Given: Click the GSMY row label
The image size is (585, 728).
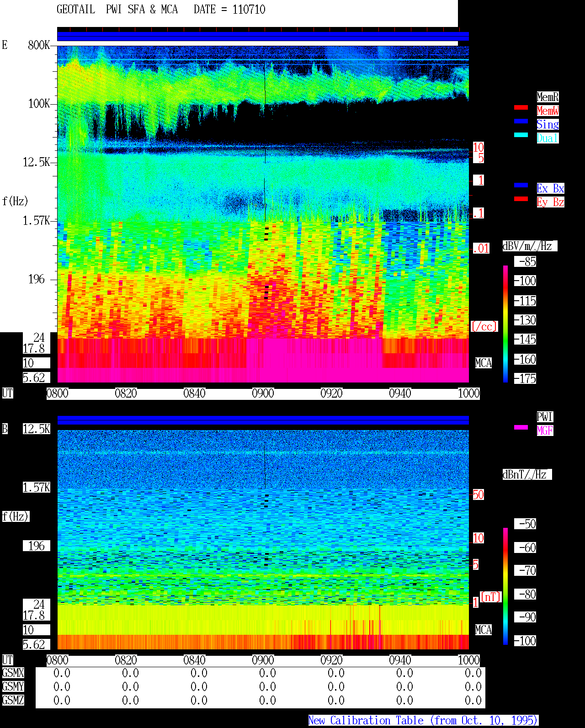Looking at the screenshot, I should (x=13, y=686).
